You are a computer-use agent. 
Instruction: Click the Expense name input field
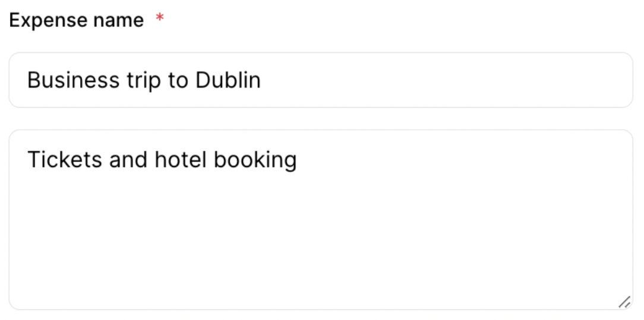tap(321, 80)
